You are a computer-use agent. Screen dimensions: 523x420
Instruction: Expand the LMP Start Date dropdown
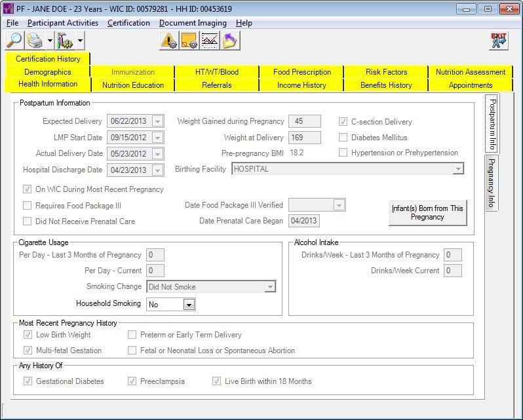pyautogui.click(x=157, y=138)
